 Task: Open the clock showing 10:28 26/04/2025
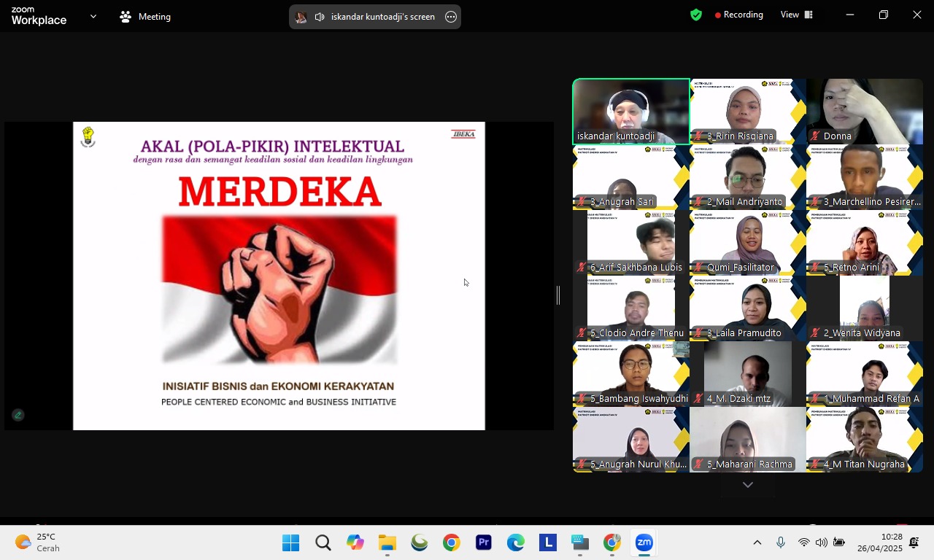click(879, 542)
